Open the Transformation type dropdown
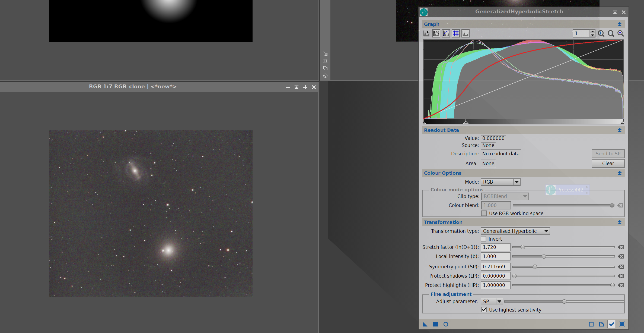The image size is (644, 333). click(515, 231)
